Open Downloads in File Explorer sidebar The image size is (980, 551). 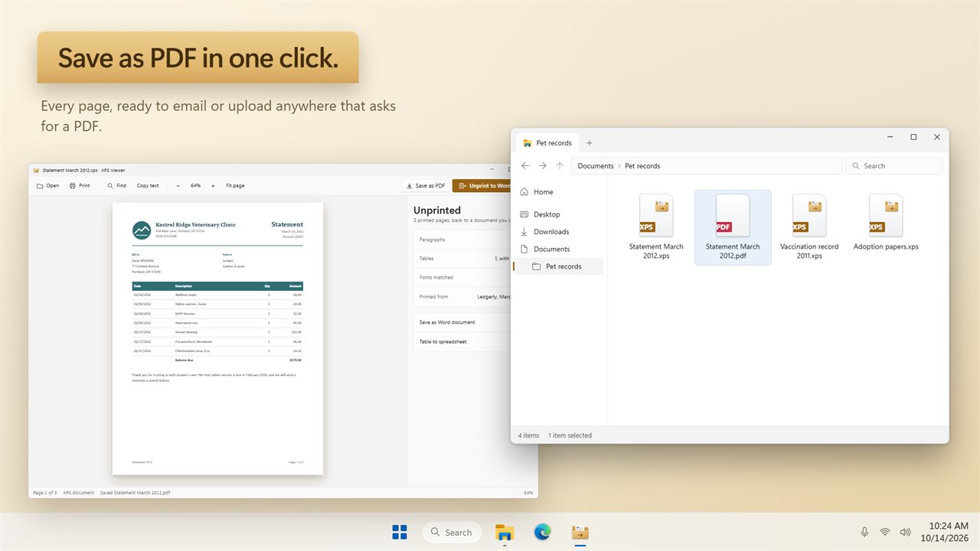pos(557,232)
